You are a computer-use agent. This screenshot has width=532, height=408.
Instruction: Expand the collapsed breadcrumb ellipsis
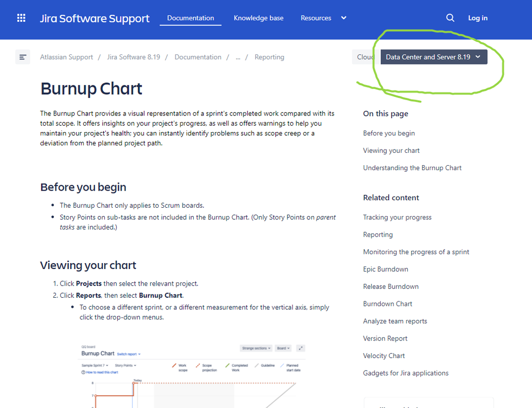coord(238,58)
